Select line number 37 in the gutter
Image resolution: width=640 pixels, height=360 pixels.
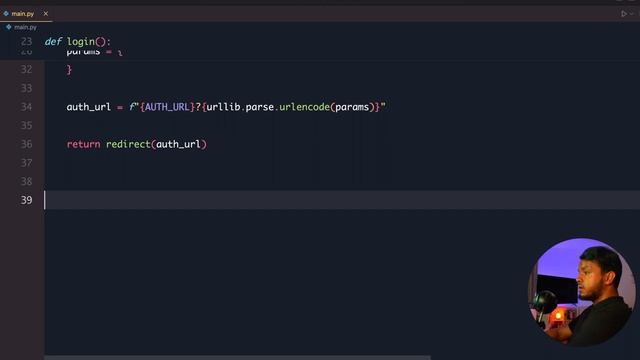tap(26, 163)
